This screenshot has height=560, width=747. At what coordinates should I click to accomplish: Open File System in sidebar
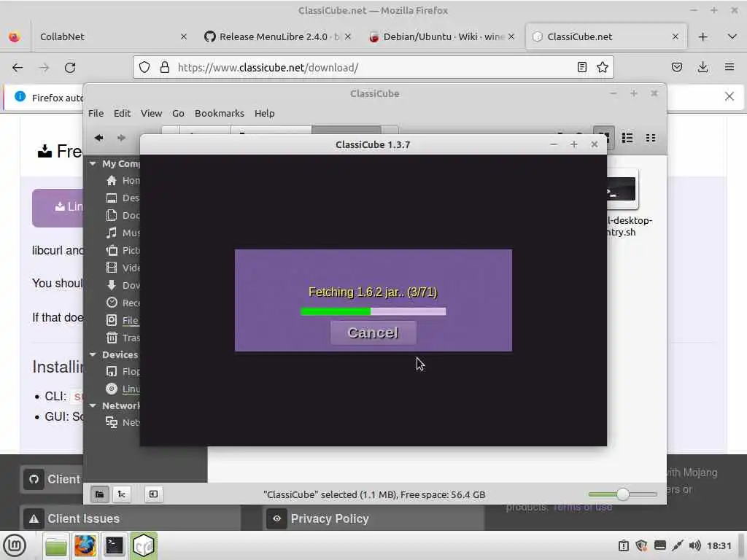coord(123,321)
